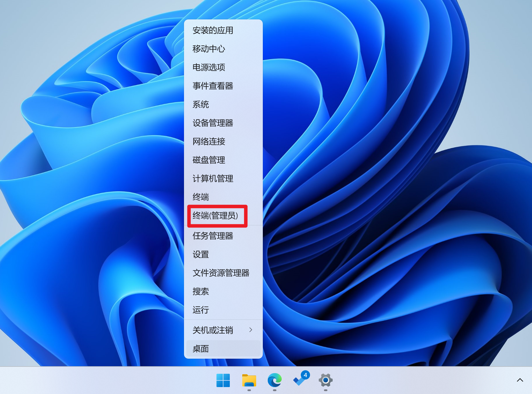
Task: Select 磁盘管理
Action: pos(208,160)
